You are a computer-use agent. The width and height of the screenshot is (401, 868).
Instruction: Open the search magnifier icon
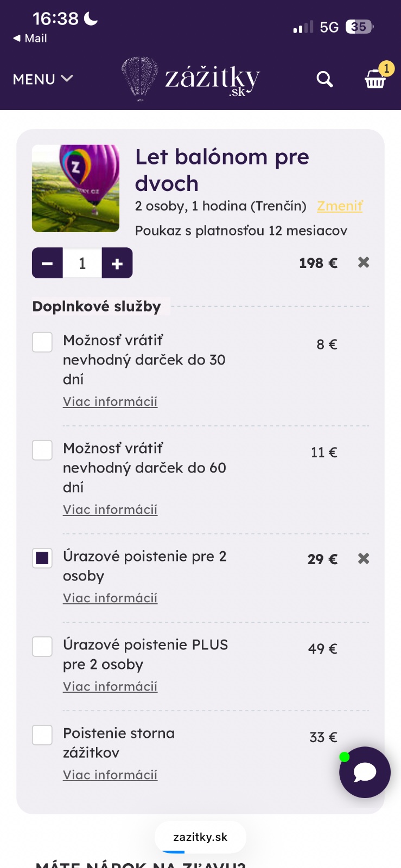coord(324,79)
